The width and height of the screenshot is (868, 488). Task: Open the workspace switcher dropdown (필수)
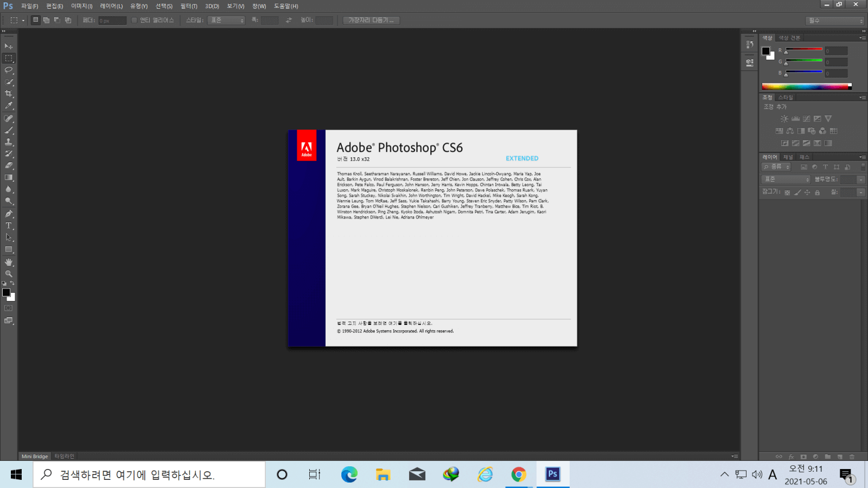point(834,21)
